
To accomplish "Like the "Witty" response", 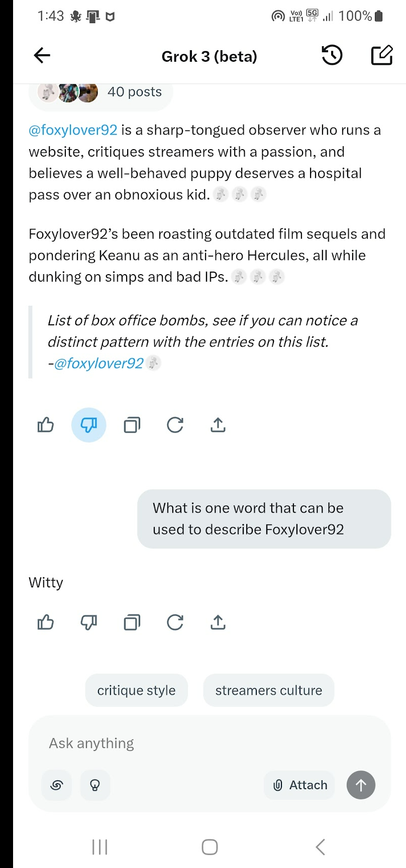I will click(x=46, y=623).
